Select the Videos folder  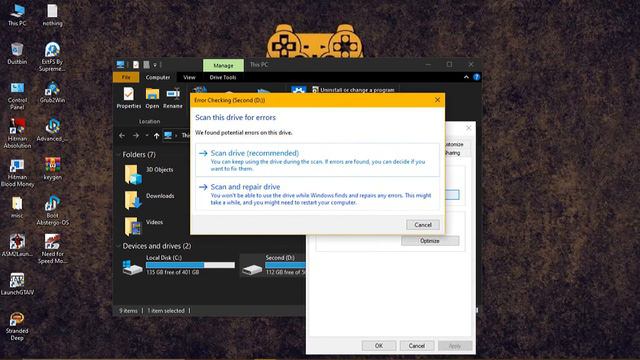click(144, 226)
